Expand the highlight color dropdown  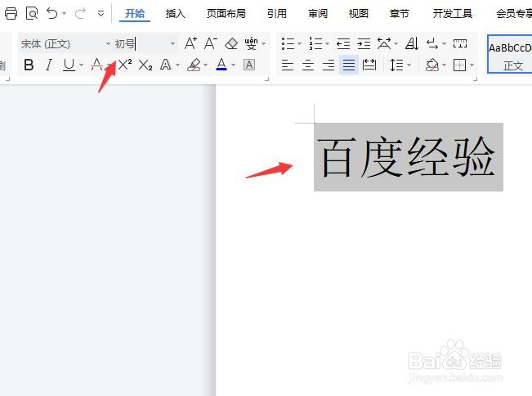click(x=206, y=65)
